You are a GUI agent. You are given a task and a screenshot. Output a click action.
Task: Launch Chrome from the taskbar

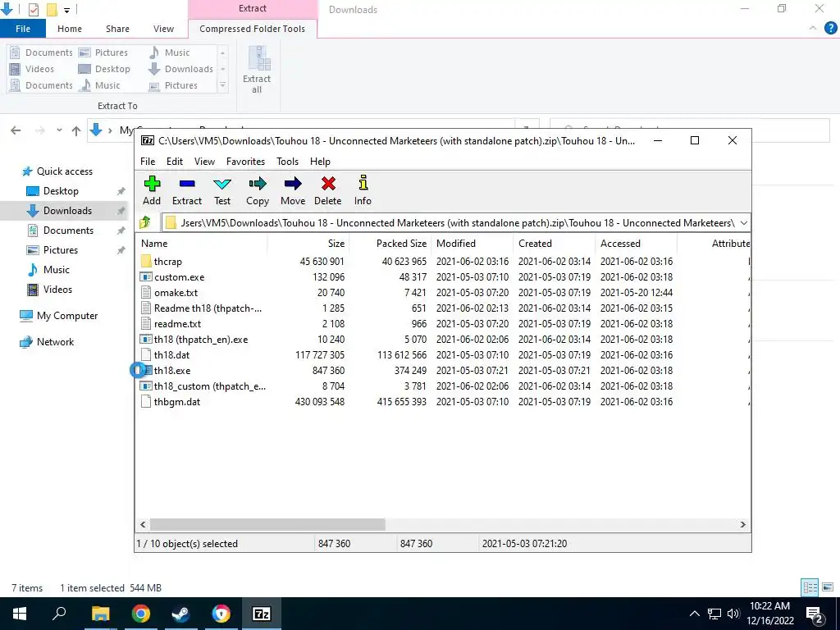coord(141,614)
